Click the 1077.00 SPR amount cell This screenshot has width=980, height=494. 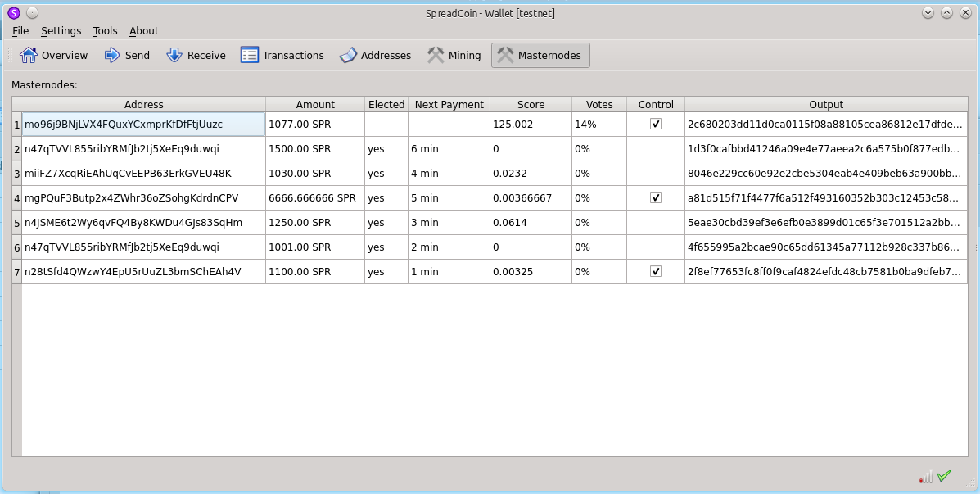[315, 124]
